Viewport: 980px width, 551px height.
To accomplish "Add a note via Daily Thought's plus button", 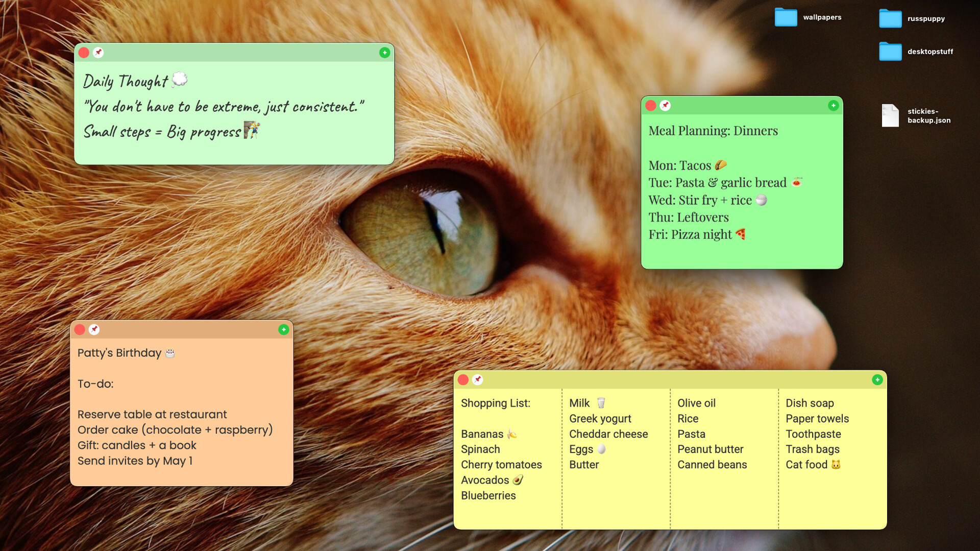I will click(x=384, y=53).
